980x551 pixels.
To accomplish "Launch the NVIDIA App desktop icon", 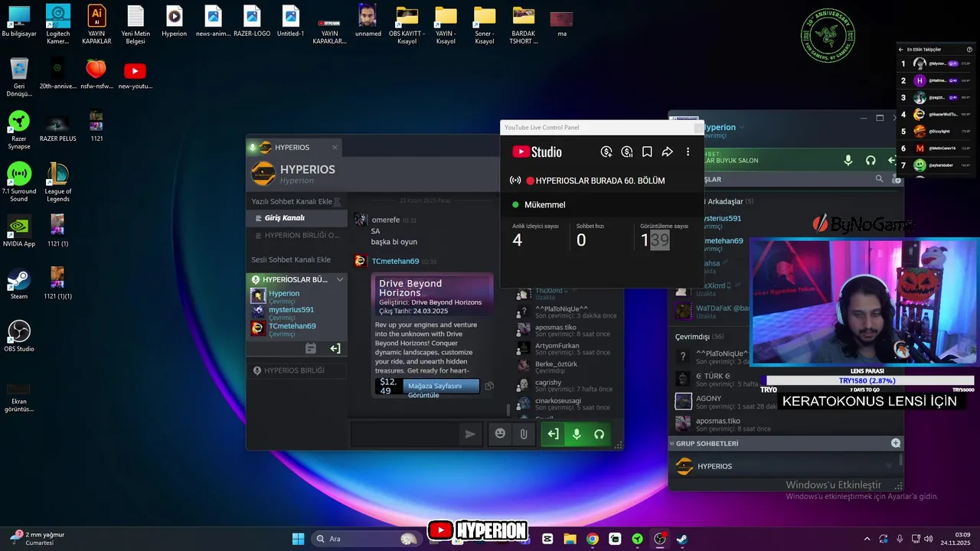I will click(x=19, y=231).
